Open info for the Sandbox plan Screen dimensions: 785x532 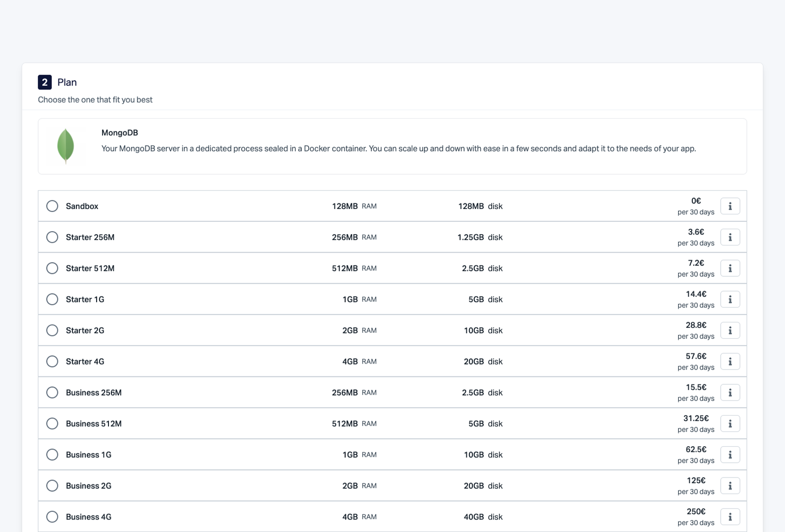(x=730, y=206)
